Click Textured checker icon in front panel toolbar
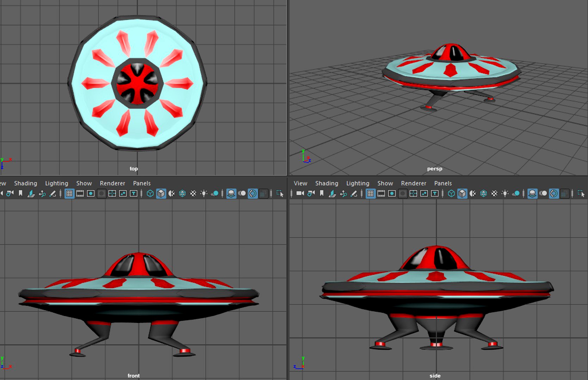This screenshot has width=588, height=380. [193, 193]
